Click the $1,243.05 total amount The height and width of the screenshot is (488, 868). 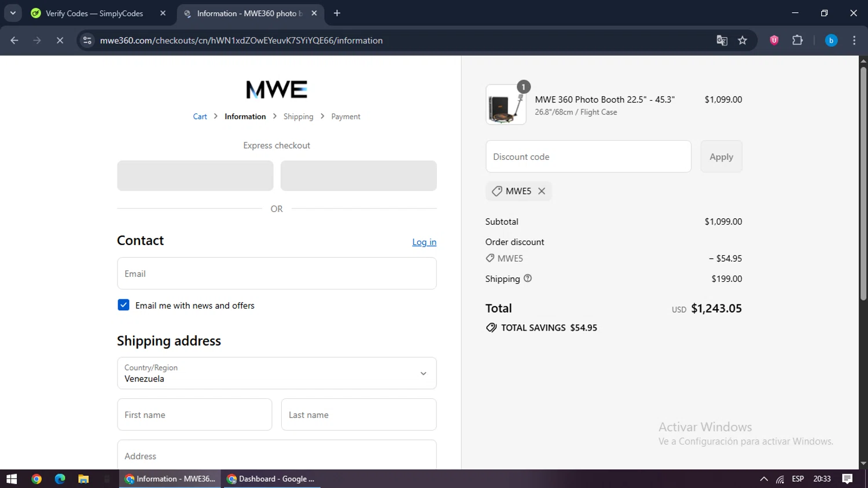716,309
